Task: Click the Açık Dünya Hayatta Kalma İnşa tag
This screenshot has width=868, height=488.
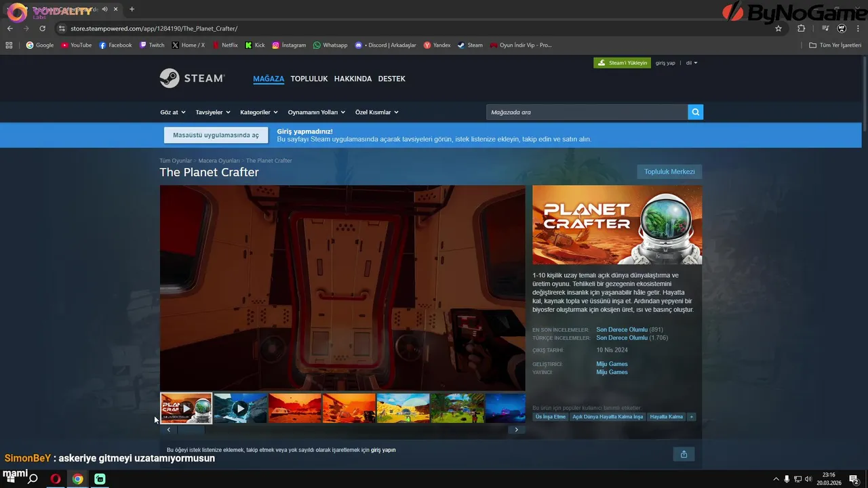Action: (x=608, y=417)
